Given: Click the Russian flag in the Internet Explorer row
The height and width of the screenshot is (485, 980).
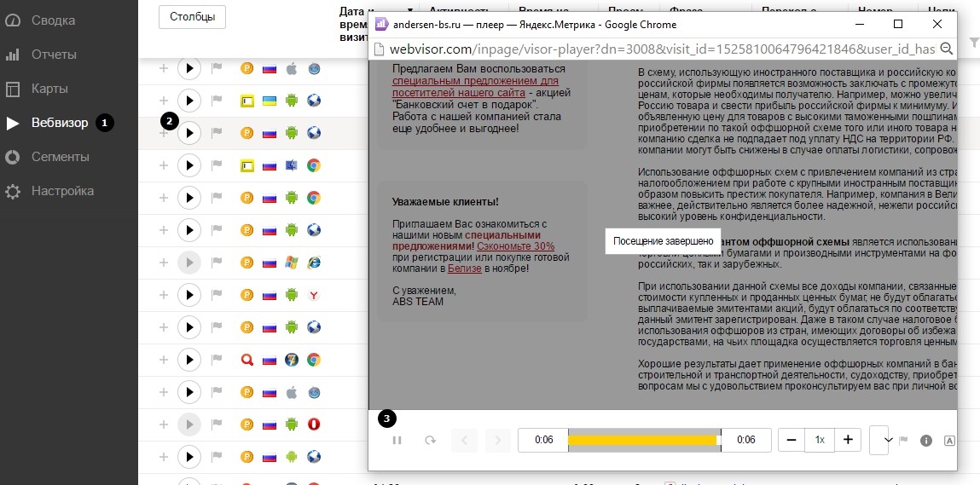Looking at the screenshot, I should coord(270,263).
